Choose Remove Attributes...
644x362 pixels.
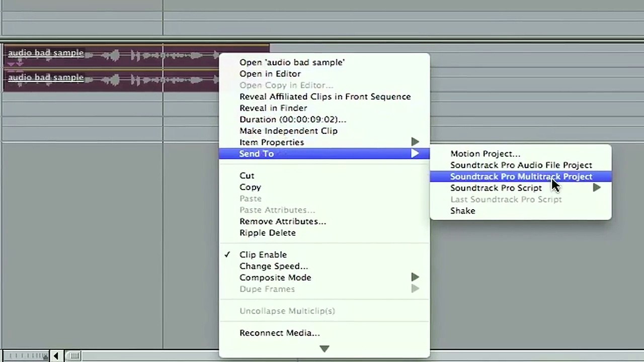point(325,221)
